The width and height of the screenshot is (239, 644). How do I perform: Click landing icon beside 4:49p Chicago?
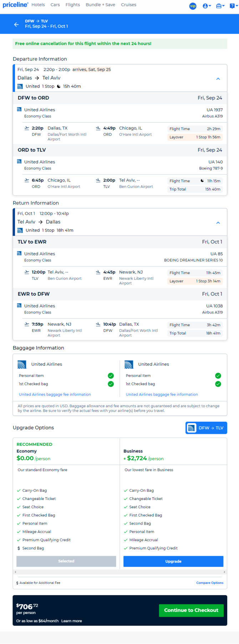coord(98,128)
